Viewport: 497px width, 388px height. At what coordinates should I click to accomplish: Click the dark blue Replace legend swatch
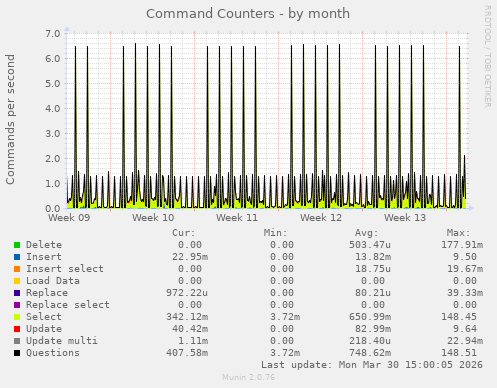pos(17,293)
